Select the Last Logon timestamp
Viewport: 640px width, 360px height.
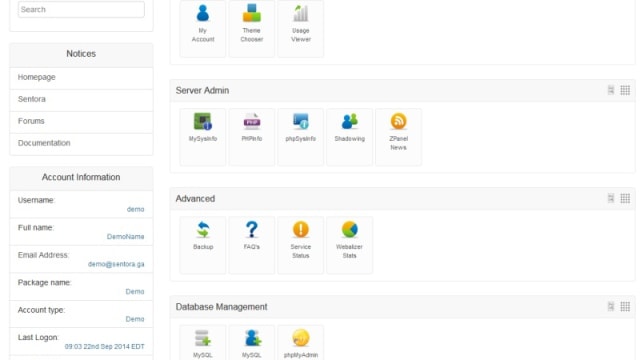104,347
